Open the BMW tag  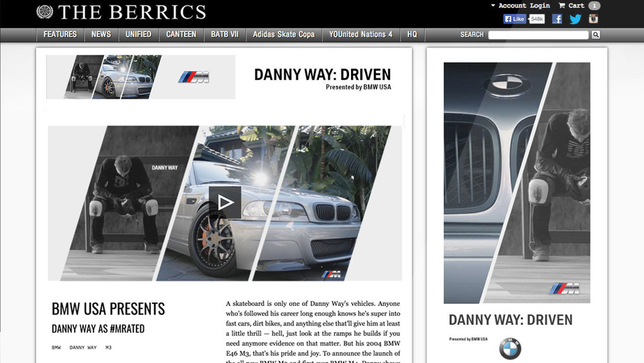click(x=56, y=348)
